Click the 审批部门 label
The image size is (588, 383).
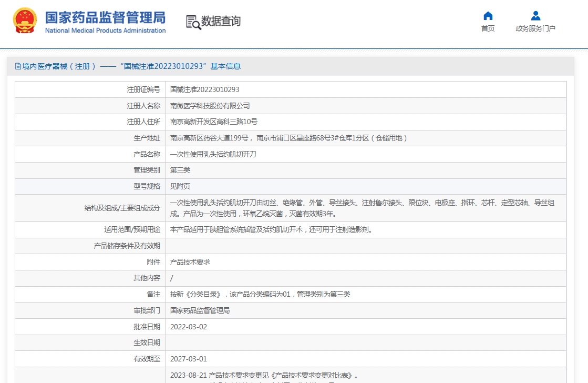coord(147,310)
